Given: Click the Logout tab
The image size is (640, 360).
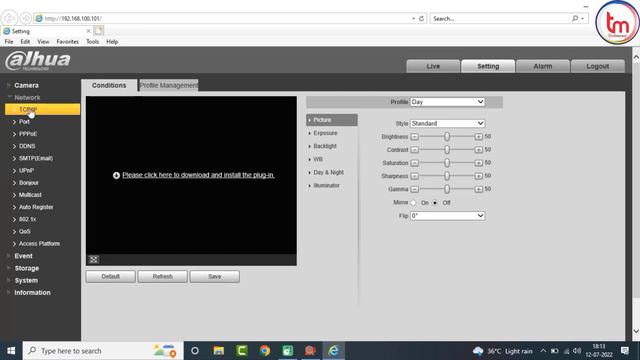Looking at the screenshot, I should 598,66.
